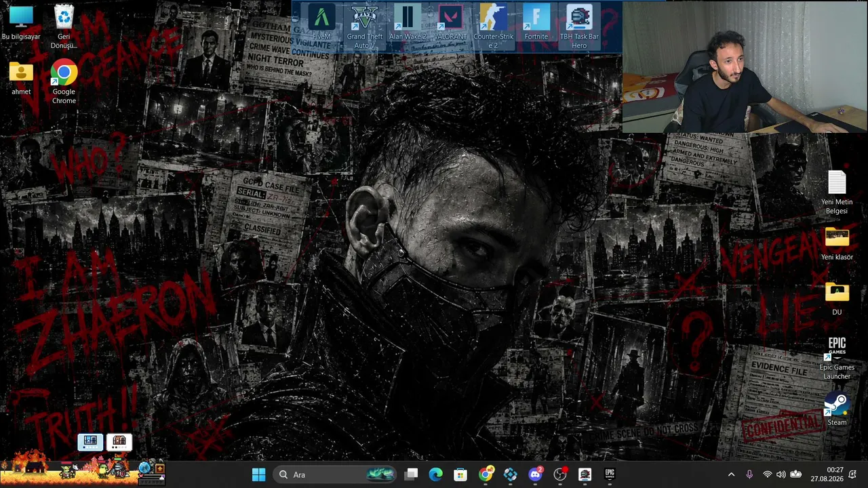
Task: Open the Bu bilgisayar desktop icon
Action: (x=21, y=23)
